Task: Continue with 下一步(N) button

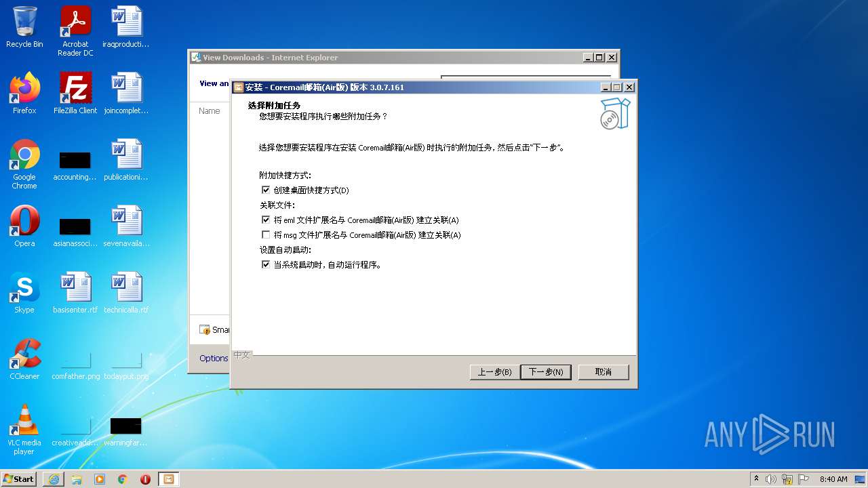Action: 546,372
